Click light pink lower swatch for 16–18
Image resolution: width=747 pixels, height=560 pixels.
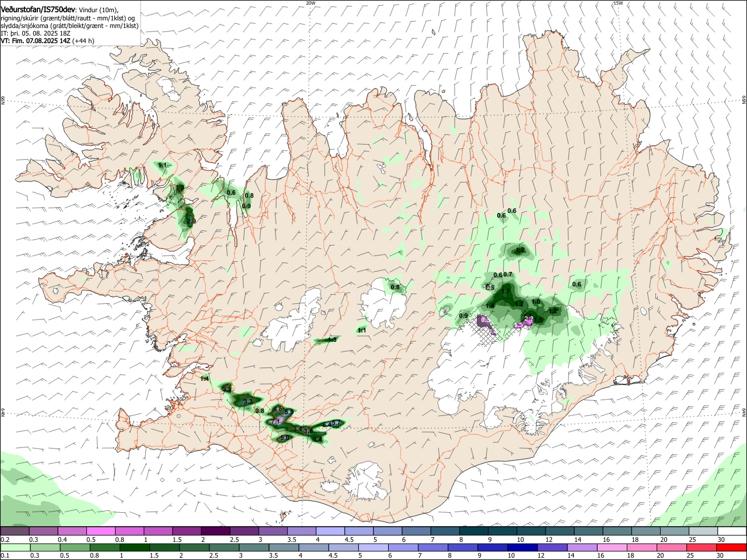[x=612, y=547]
